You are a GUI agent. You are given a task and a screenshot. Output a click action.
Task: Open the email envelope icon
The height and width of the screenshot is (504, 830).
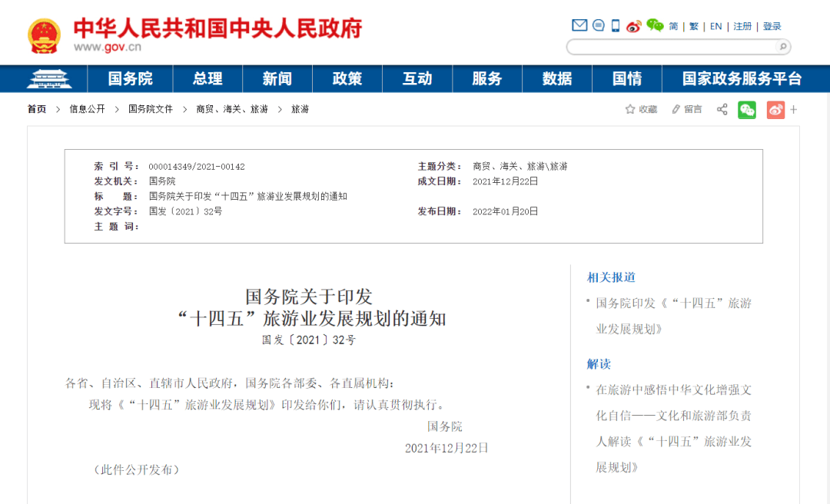pos(579,25)
